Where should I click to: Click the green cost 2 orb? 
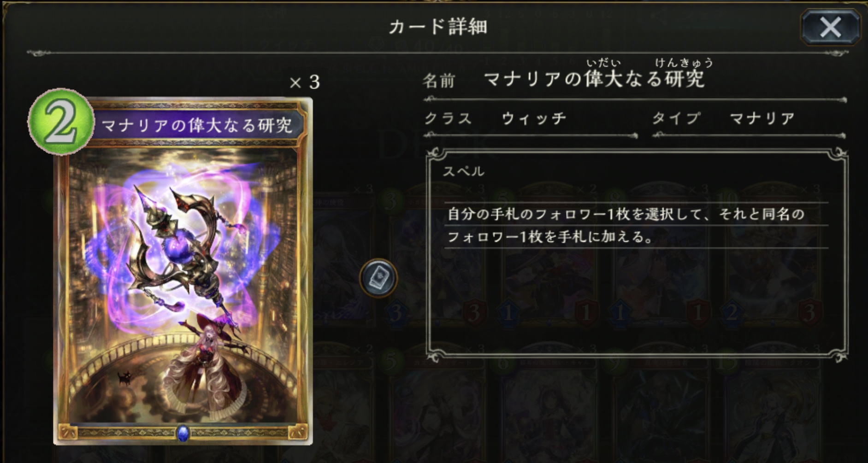click(60, 122)
